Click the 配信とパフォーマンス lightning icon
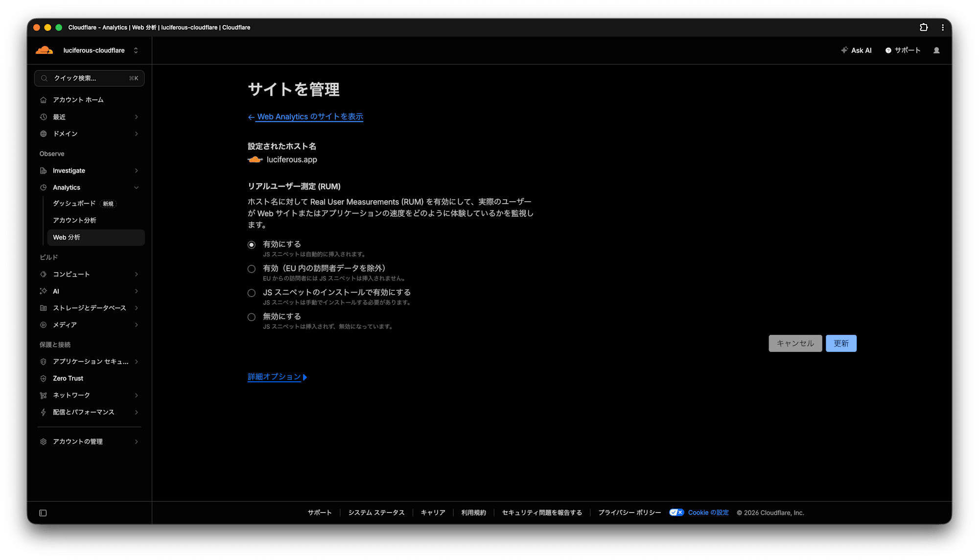The image size is (979, 560). 43,412
